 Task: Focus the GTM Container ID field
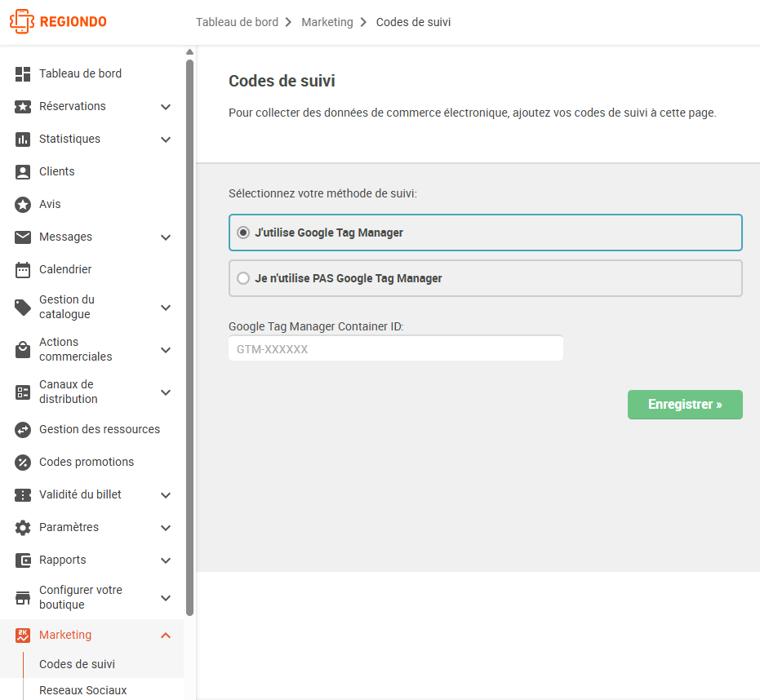click(396, 348)
